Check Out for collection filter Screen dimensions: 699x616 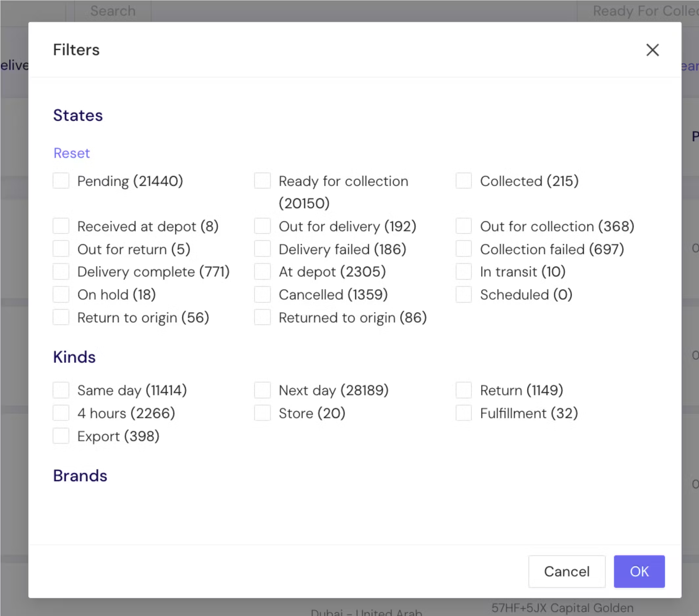463,226
